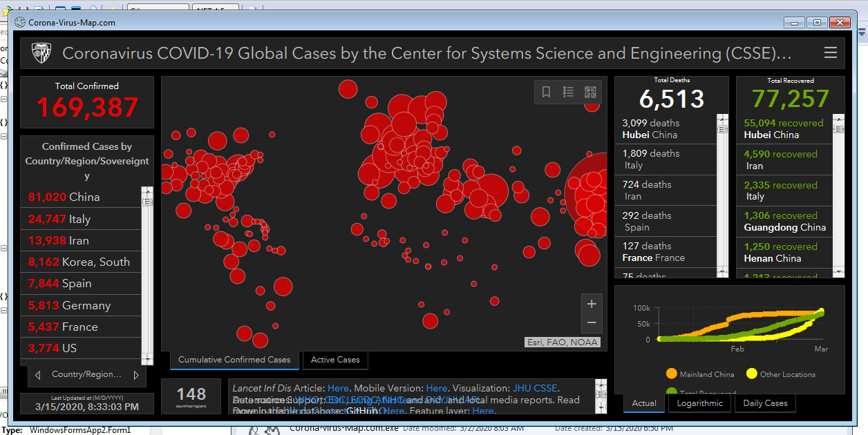The height and width of the screenshot is (435, 868).
Task: Open the Feature layer Here link
Action: pos(483,411)
